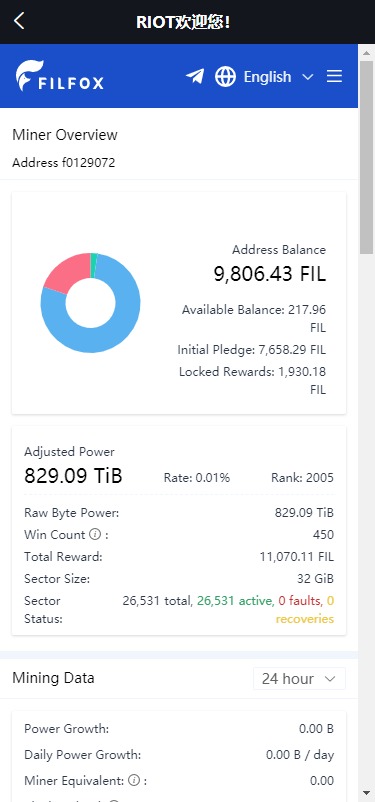375x802 pixels.
Task: Open the Filfox logo home link
Action: pyautogui.click(x=59, y=76)
